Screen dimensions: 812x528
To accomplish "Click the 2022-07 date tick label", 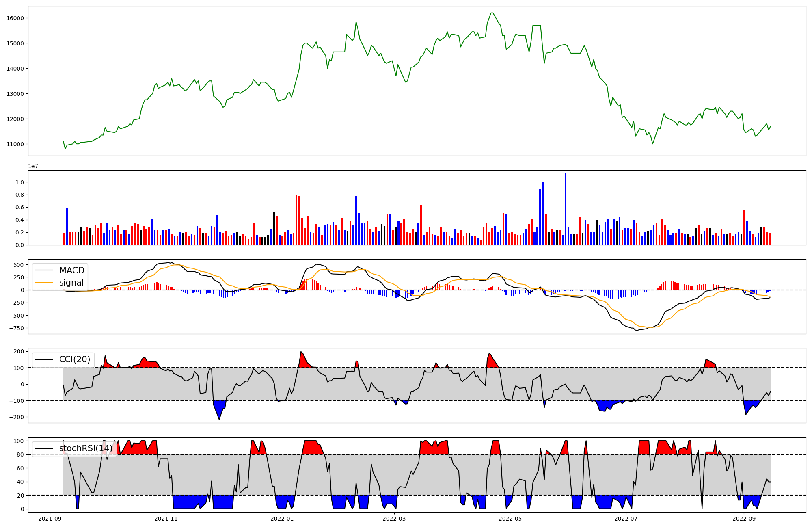I will (626, 519).
